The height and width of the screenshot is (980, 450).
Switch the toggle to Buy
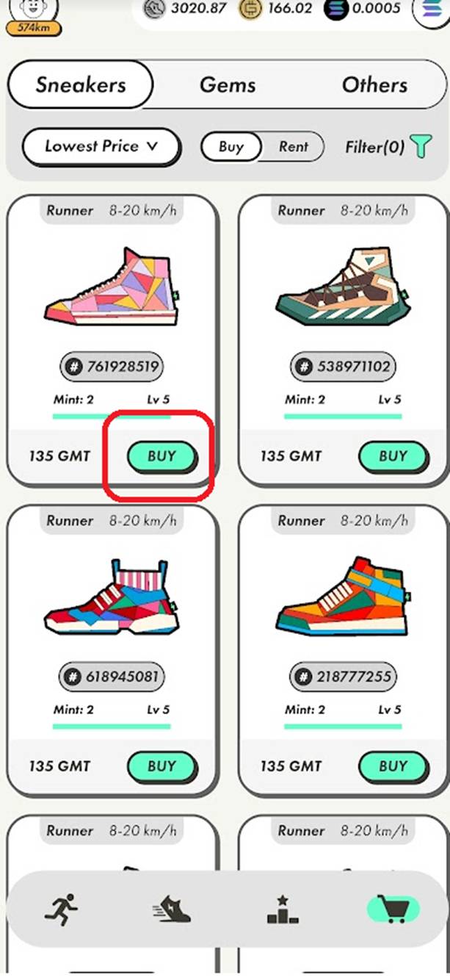[x=231, y=146]
